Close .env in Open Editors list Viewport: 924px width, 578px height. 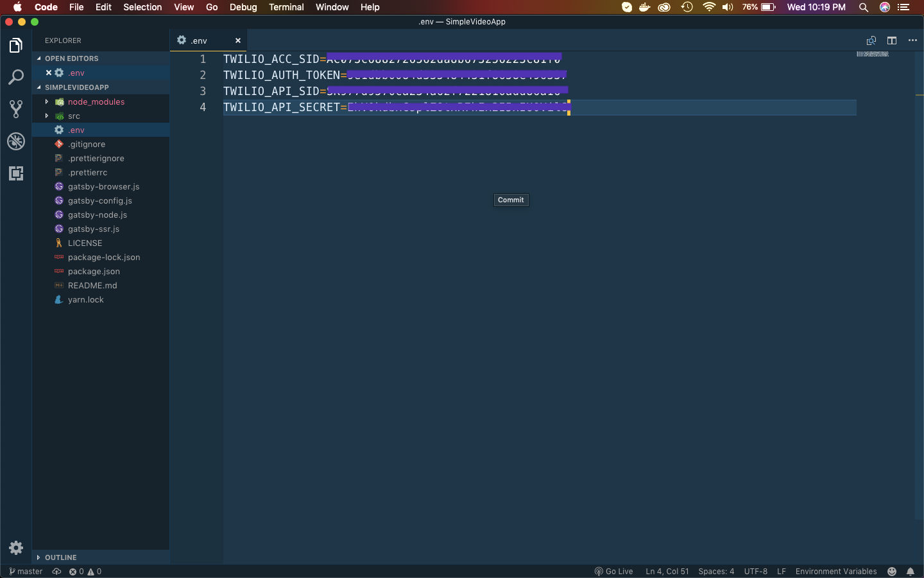(49, 73)
